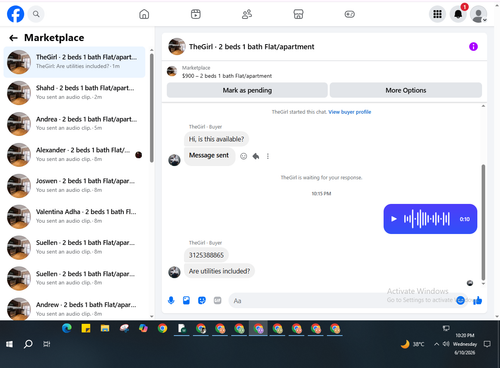
Task: Open the Joswen conversation
Action: point(74,186)
